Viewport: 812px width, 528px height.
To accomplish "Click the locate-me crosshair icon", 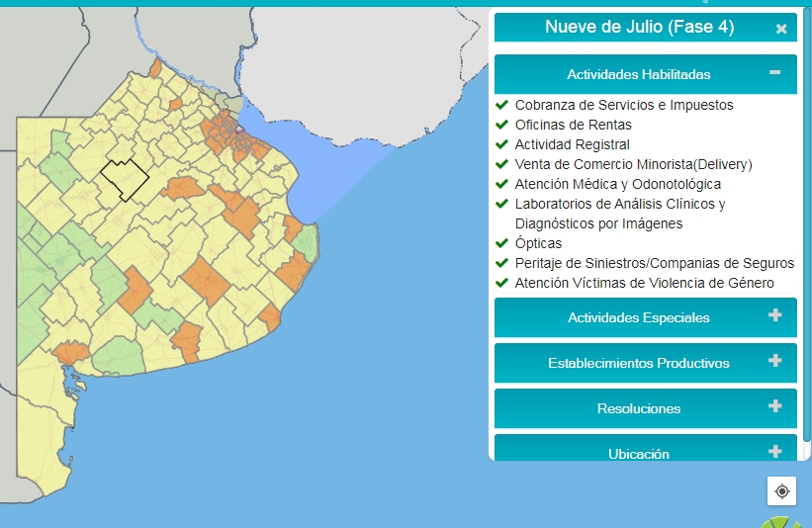I will (782, 490).
